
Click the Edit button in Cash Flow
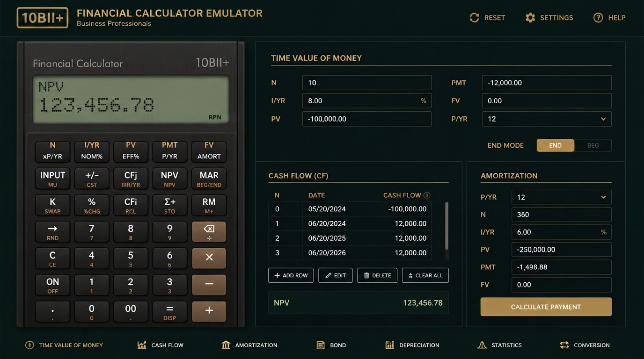pos(336,275)
